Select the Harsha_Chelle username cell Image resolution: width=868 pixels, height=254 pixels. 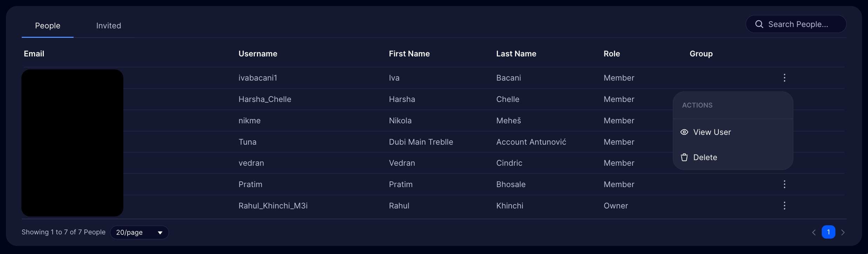(265, 99)
